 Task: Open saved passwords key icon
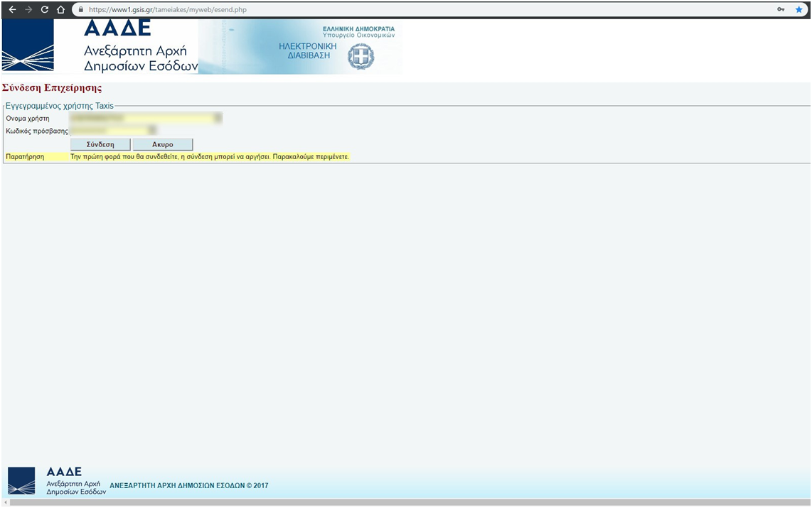(781, 10)
